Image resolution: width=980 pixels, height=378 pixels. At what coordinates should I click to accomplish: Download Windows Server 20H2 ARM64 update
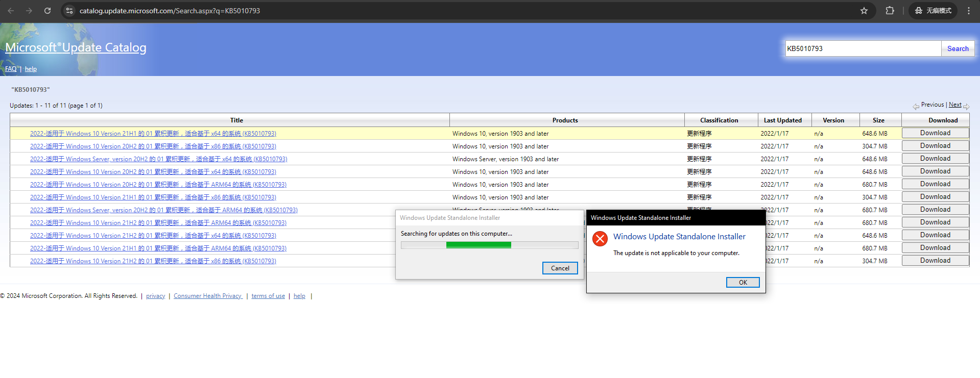[x=935, y=210]
